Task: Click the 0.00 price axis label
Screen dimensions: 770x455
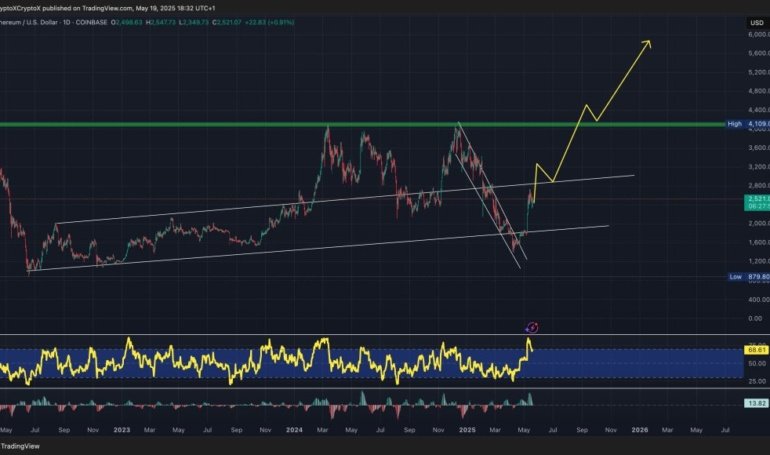Action: coord(755,319)
